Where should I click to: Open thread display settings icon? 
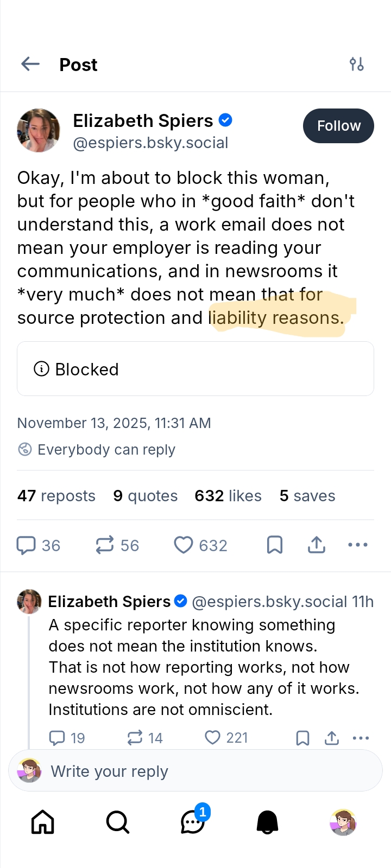coord(357,65)
